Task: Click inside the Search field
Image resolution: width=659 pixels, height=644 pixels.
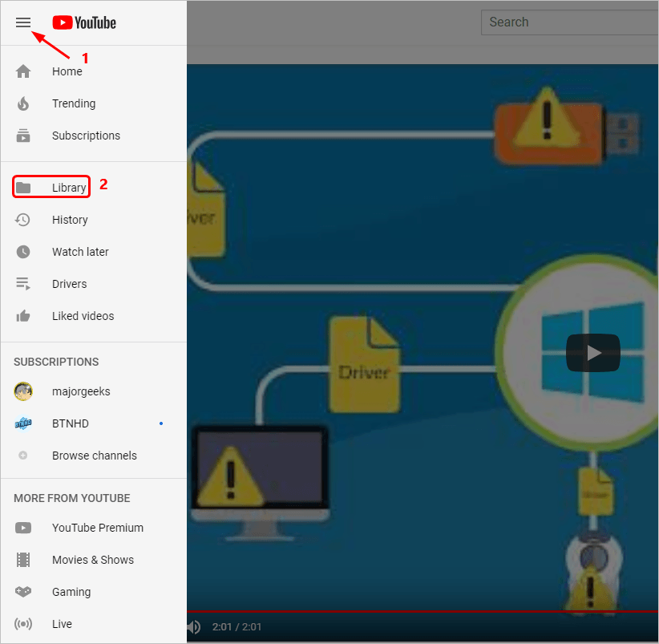Action: click(569, 22)
